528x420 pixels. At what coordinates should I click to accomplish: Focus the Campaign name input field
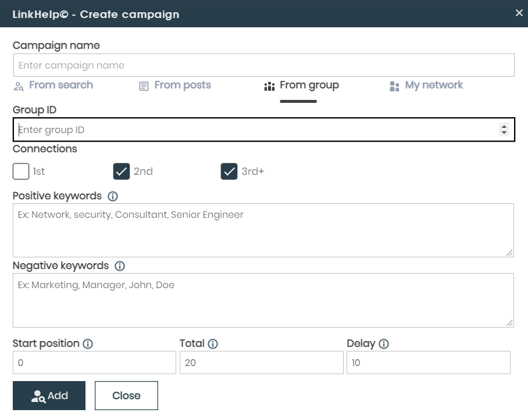coord(263,65)
